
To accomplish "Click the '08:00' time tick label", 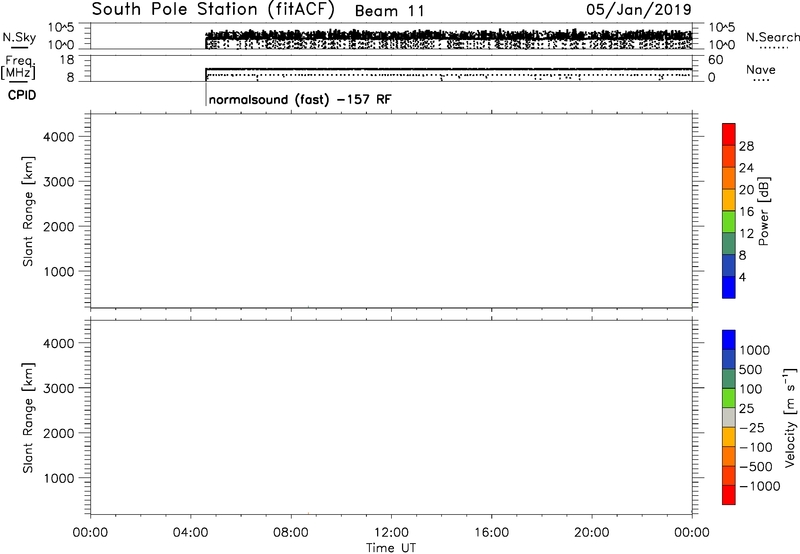I will 291,533.
